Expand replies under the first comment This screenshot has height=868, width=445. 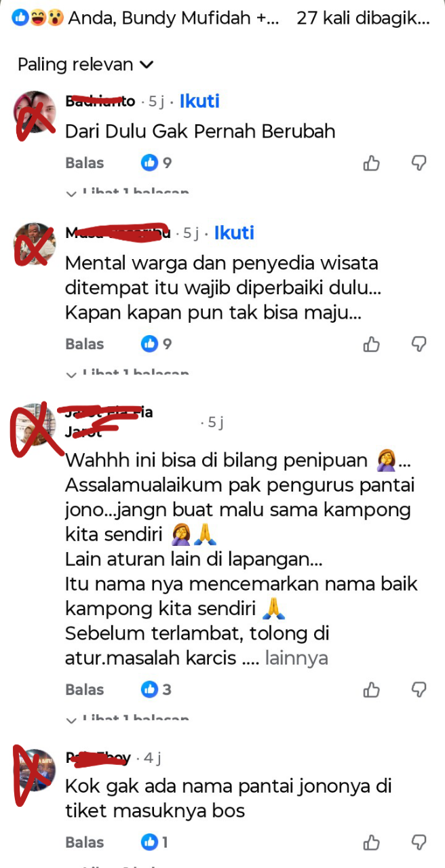[x=127, y=192]
